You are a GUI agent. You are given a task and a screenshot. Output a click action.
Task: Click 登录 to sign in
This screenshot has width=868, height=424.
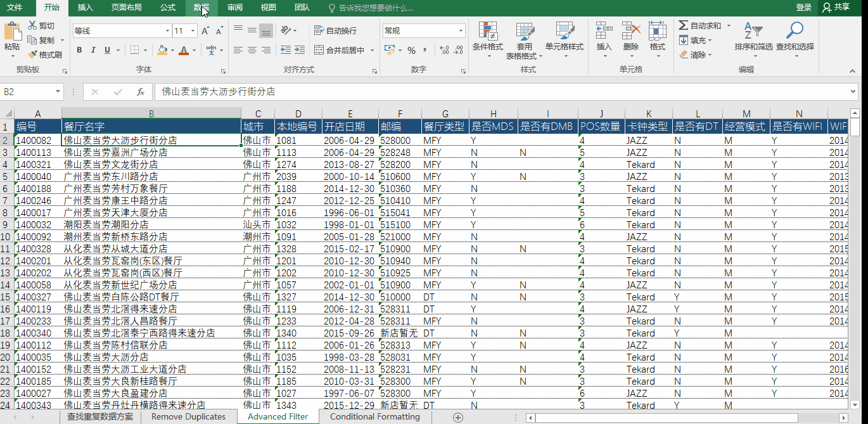click(x=803, y=7)
